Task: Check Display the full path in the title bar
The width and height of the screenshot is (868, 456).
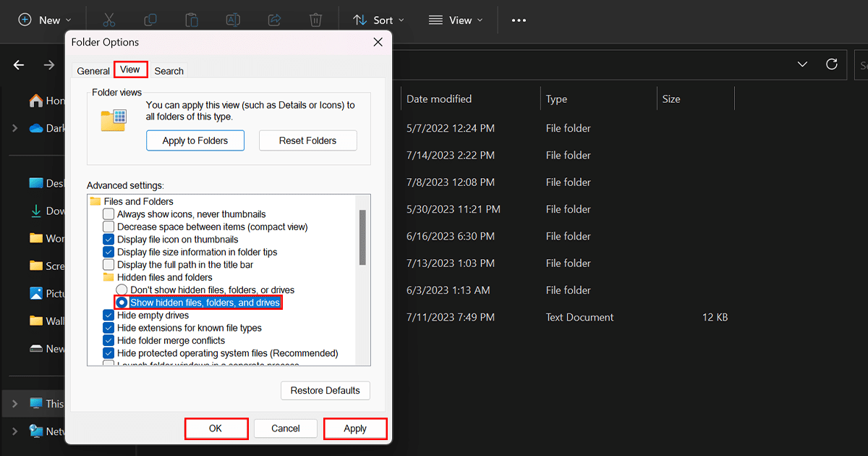Action: pos(109,264)
